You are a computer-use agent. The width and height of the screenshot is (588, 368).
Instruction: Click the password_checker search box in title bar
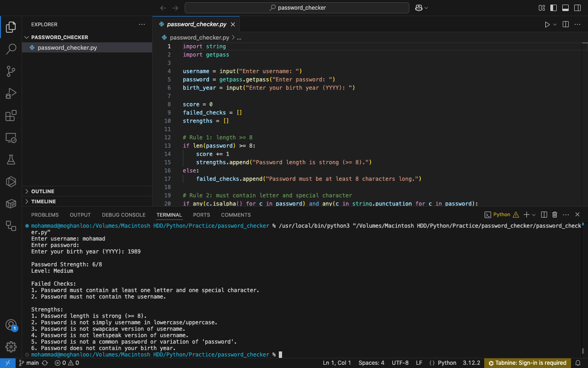point(297,8)
